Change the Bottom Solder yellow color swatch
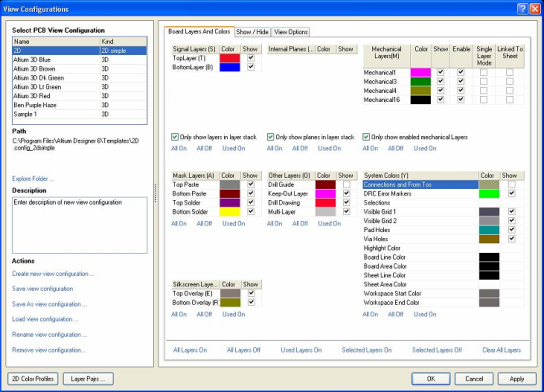The height and width of the screenshot is (392, 544). [230, 212]
